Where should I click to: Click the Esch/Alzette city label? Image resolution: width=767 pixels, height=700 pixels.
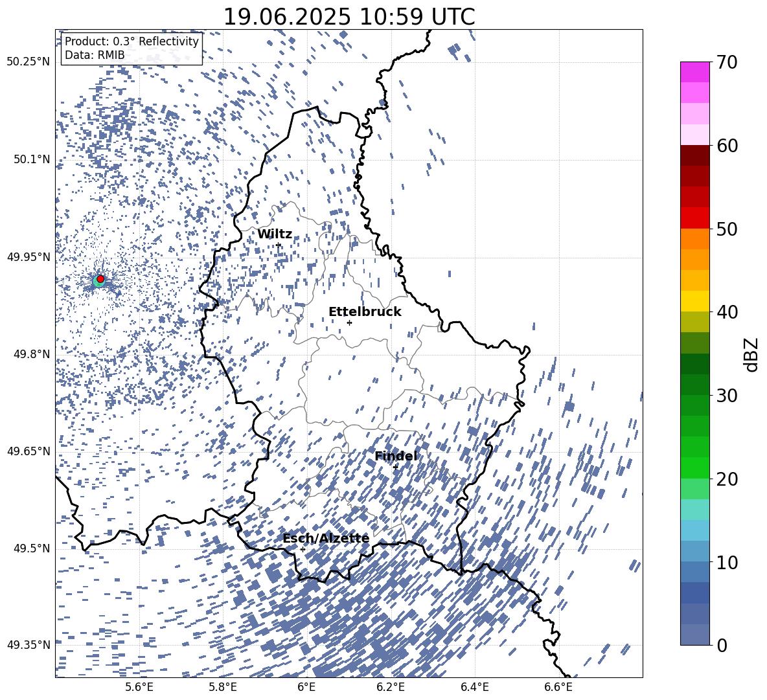click(x=326, y=539)
